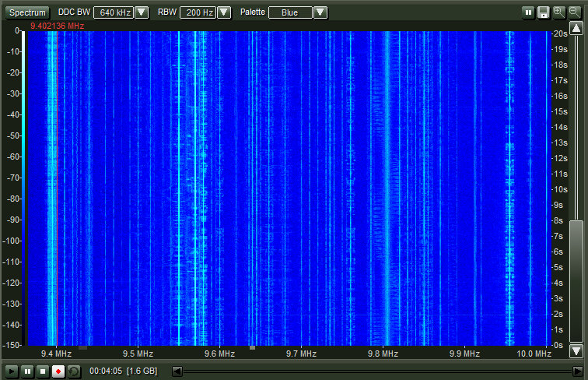Pause the recording playback in the bottom bar
The width and height of the screenshot is (588, 380).
27,371
